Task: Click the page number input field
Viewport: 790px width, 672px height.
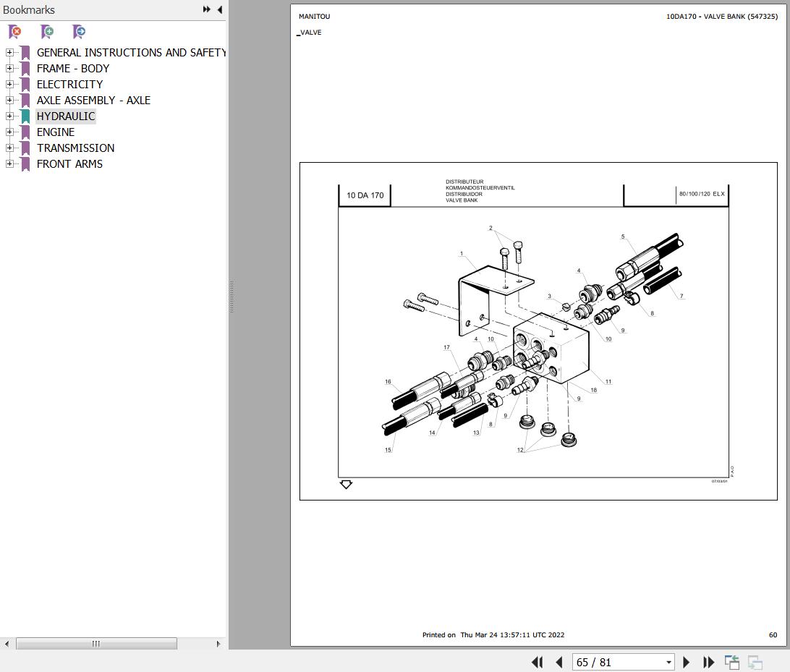Action: tap(615, 662)
